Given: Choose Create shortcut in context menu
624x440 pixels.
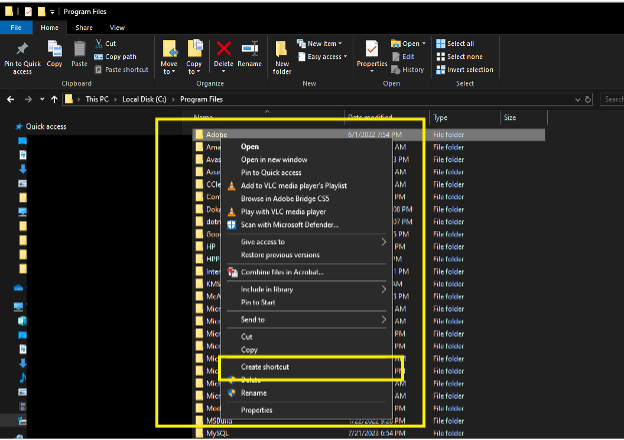Looking at the screenshot, I should (x=306, y=367).
